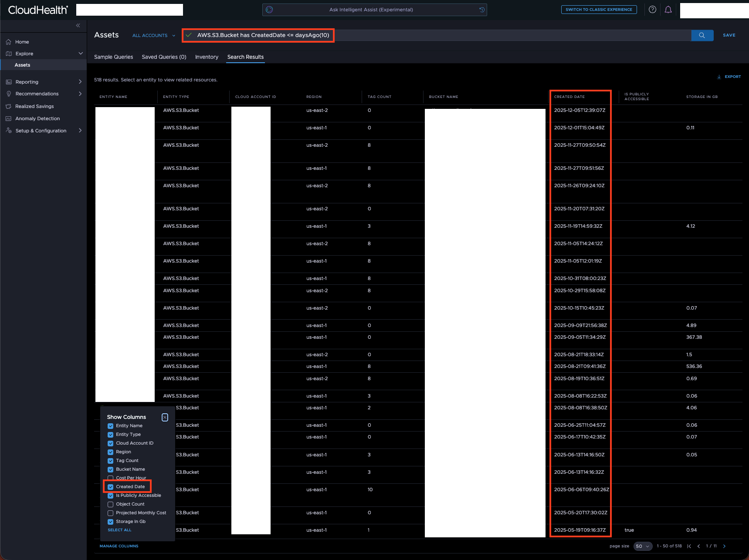The image size is (749, 560).
Task: Collapse the left sidebar panel
Action: coord(78,25)
